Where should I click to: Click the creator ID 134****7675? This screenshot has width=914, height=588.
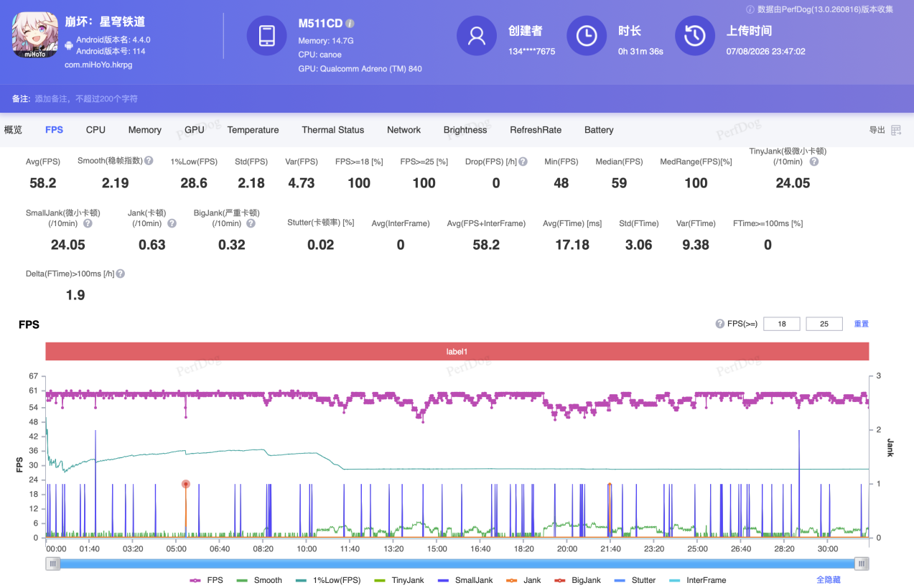pyautogui.click(x=532, y=52)
